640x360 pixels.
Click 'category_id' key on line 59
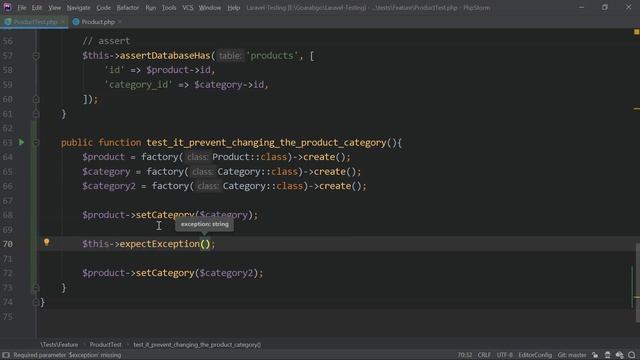click(138, 85)
